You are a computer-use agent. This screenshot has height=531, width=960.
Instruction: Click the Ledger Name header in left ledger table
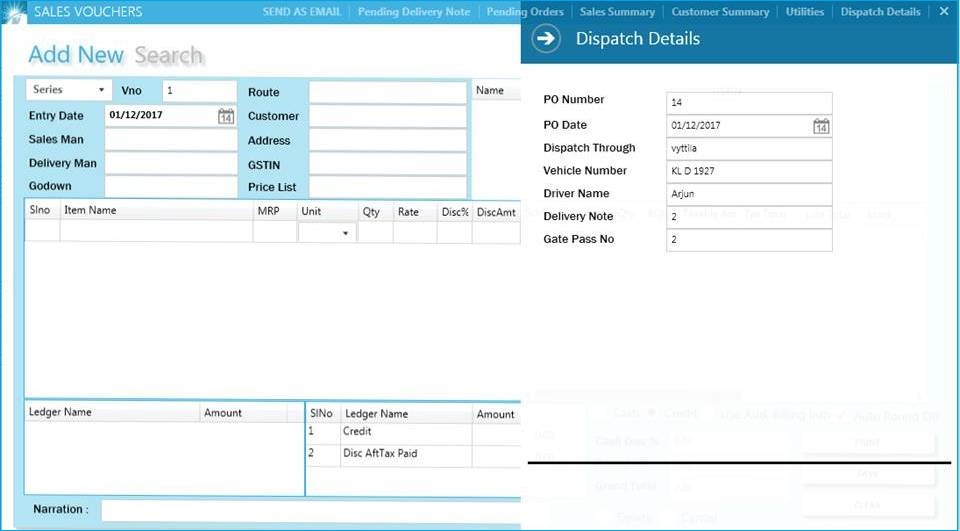(112, 412)
